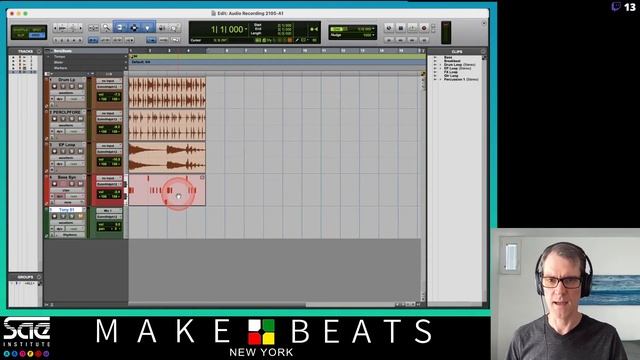Record-enable the Bass Syn track

(54, 184)
